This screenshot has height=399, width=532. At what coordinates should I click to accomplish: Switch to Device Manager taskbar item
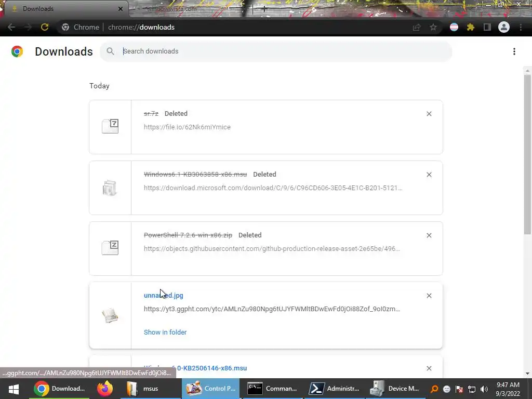pyautogui.click(x=395, y=389)
